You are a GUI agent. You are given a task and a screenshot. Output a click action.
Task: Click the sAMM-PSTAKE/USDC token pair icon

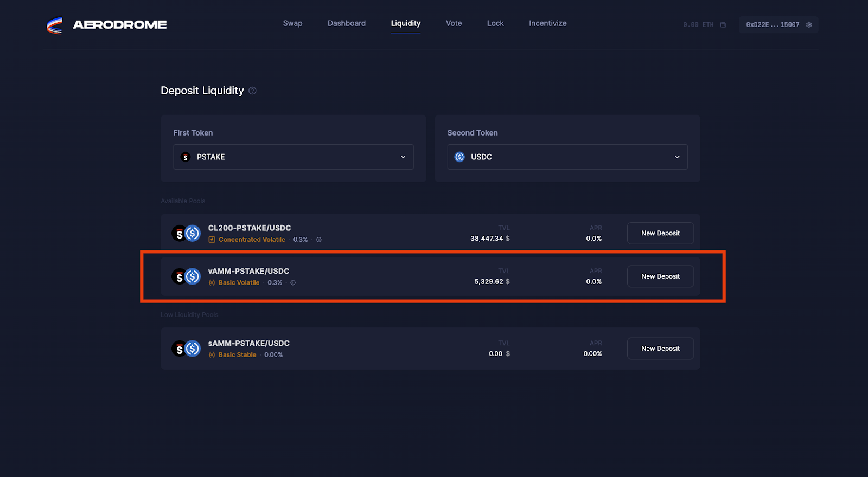coord(186,349)
